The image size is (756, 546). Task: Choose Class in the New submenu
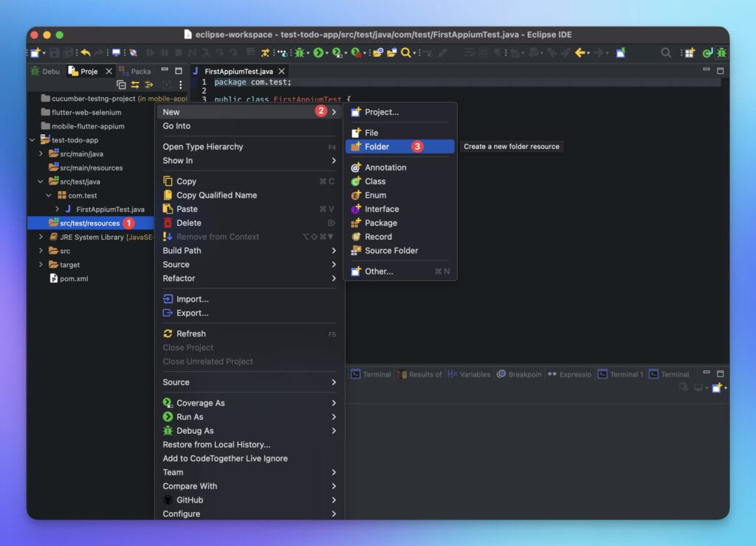click(400, 182)
